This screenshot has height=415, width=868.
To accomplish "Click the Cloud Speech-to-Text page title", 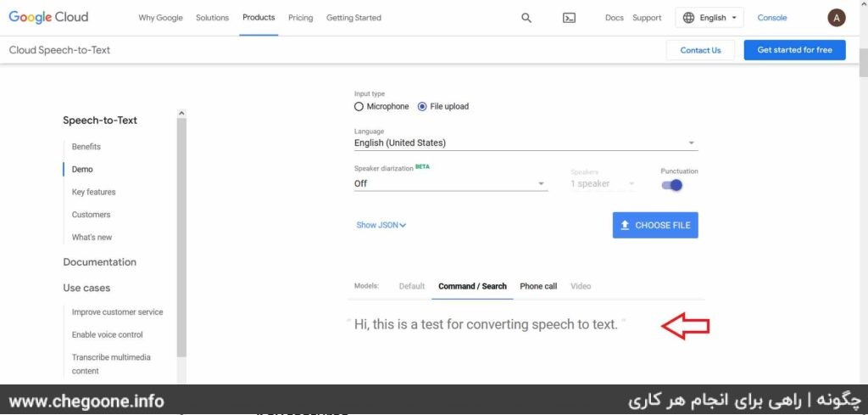I will point(60,50).
